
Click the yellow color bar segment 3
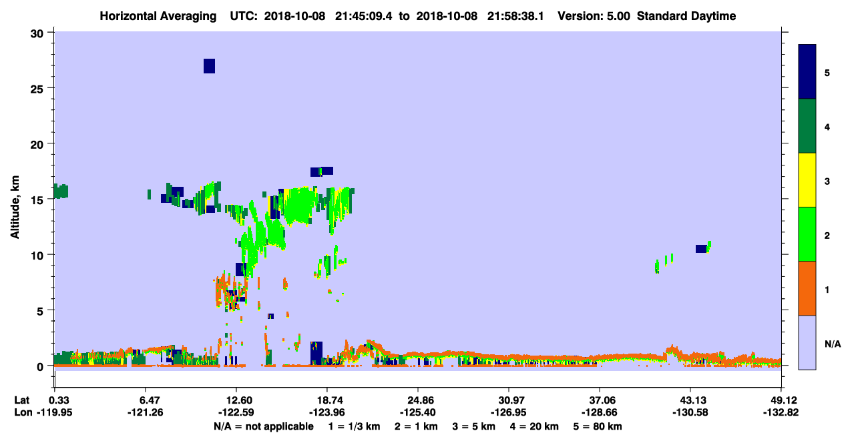tap(807, 180)
